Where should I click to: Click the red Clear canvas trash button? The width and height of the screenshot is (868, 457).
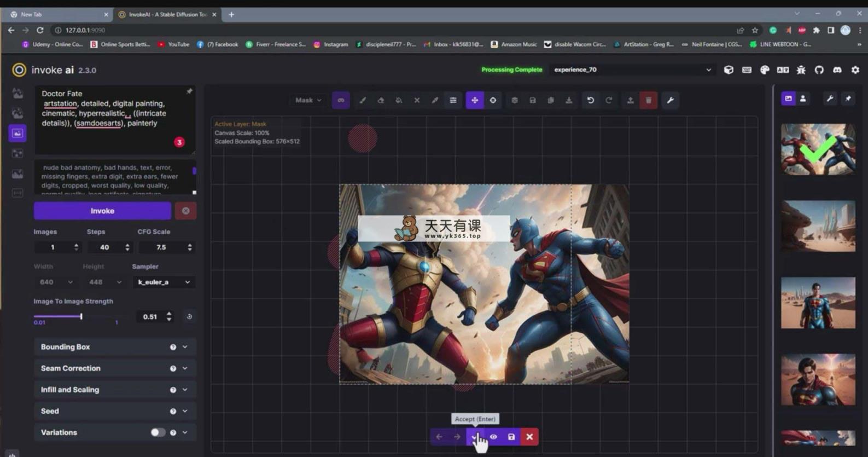[x=649, y=100]
